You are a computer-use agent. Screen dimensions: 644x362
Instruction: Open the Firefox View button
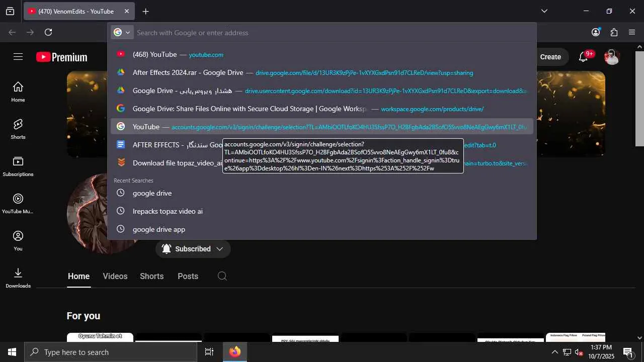10,11
